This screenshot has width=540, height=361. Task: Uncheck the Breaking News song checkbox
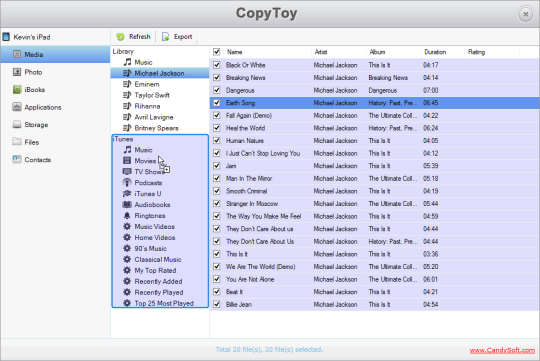tap(217, 78)
